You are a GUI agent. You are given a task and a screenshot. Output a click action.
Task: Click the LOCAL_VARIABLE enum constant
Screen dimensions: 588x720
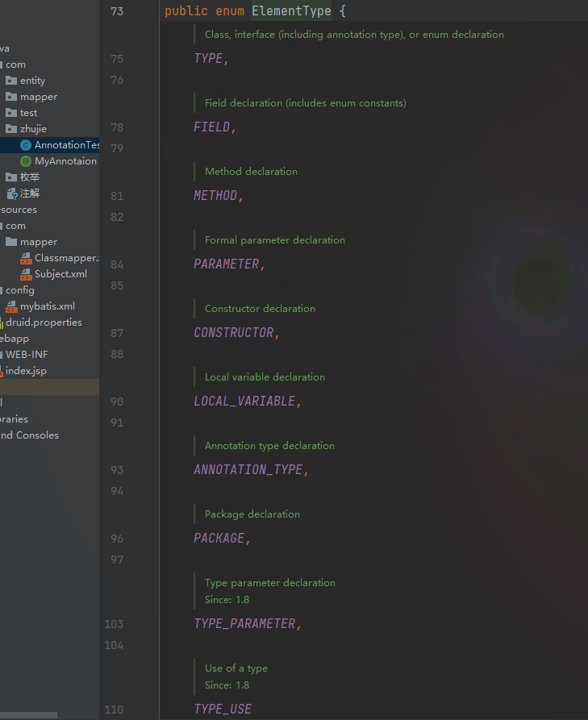click(244, 402)
